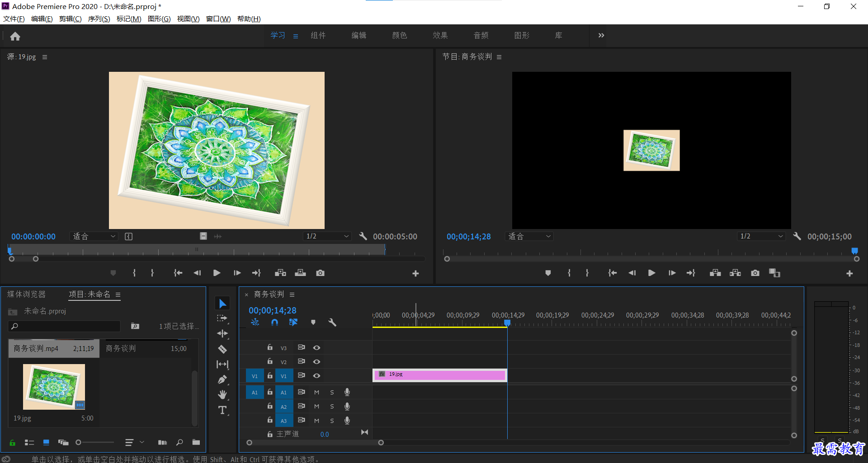Select the Hand tool
Screen dimensions: 868x463
(x=222, y=395)
